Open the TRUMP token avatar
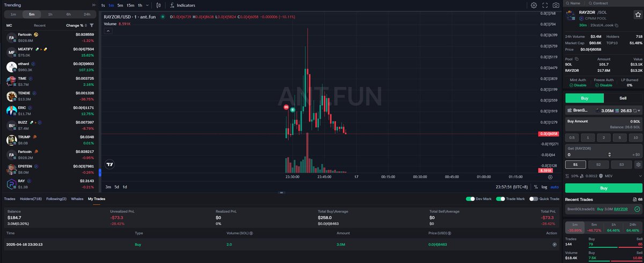This screenshot has height=263, width=644. click(11, 140)
